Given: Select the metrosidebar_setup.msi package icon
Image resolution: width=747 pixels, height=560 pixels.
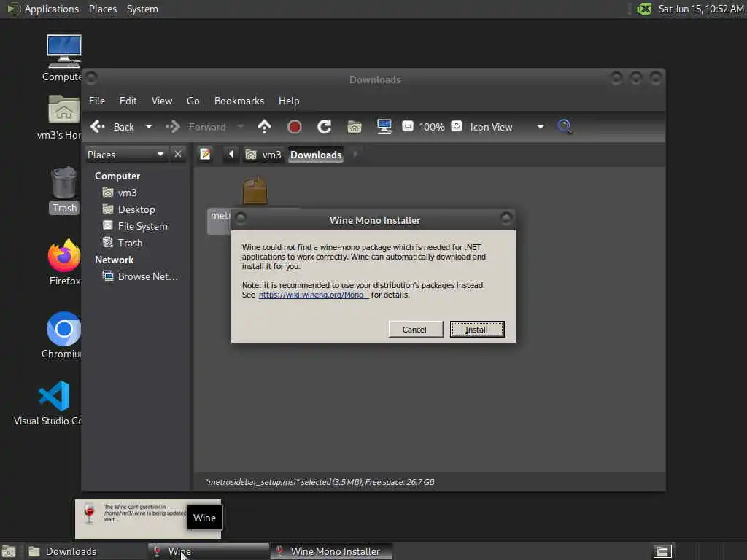Looking at the screenshot, I should coord(255,191).
